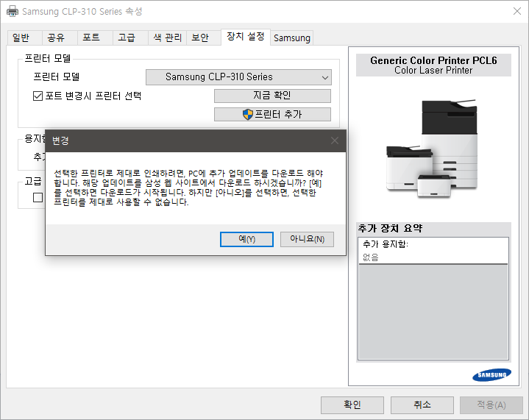
Task: Open the Samsung tab
Action: click(292, 38)
